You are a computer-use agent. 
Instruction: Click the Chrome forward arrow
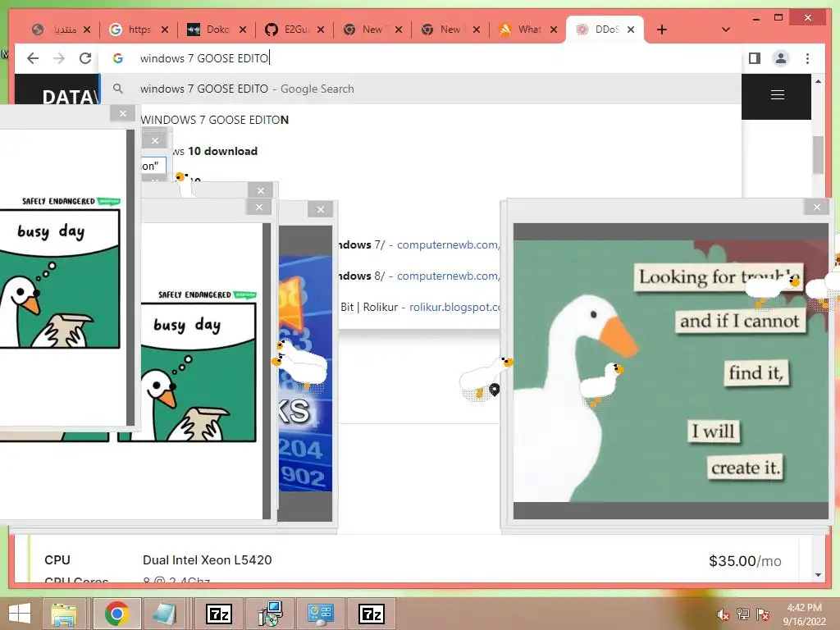(x=59, y=58)
